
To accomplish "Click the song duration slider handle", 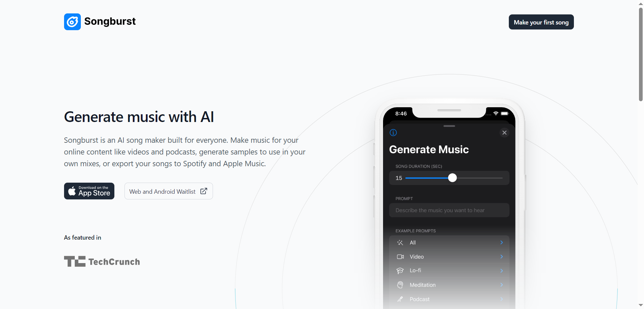I will [452, 178].
